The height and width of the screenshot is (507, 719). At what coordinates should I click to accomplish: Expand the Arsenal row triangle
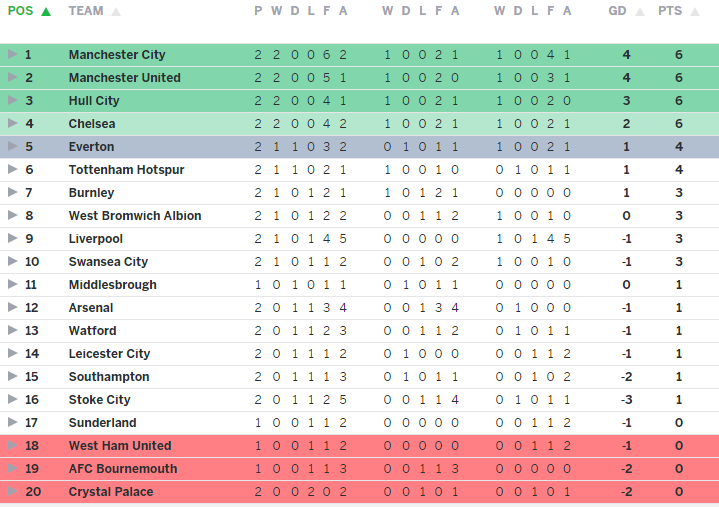tap(12, 308)
